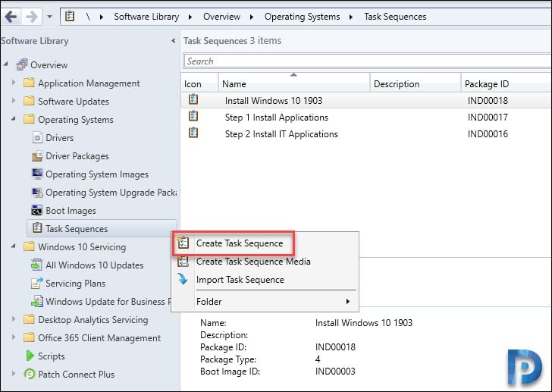Expand the Desktop Analytics Servicing node
This screenshot has width=552, height=392.
click(x=14, y=319)
